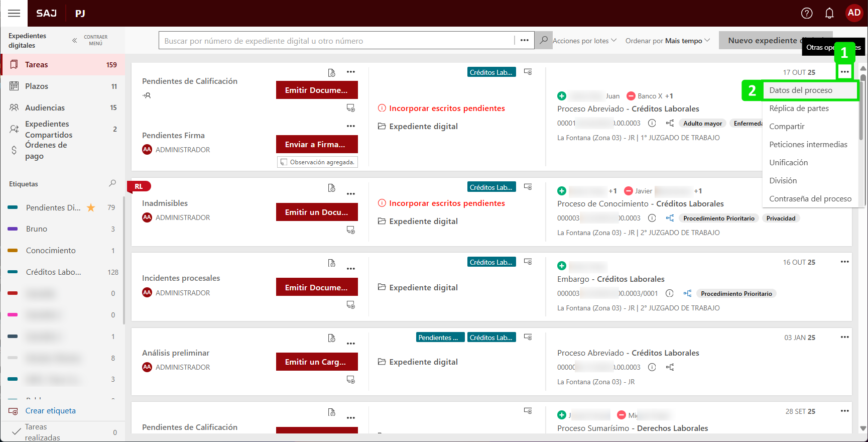Open related processes icon for Embargo expediente

pyautogui.click(x=687, y=293)
